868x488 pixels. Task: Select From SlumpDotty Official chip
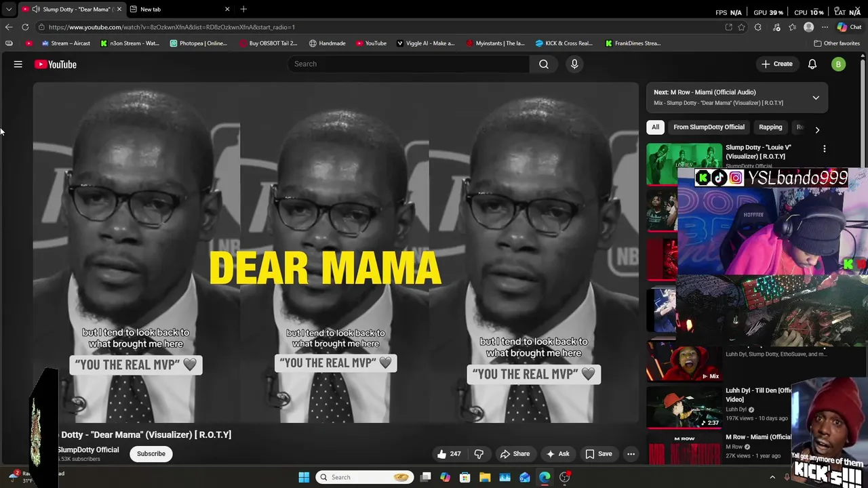pos(709,127)
